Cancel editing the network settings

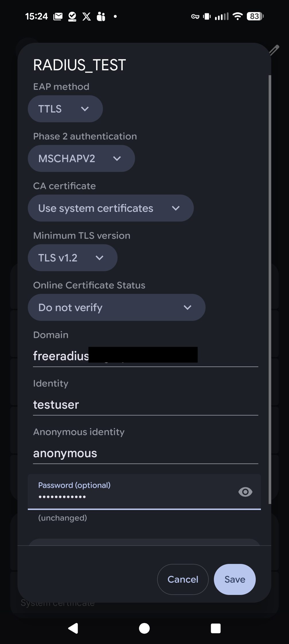tap(183, 579)
